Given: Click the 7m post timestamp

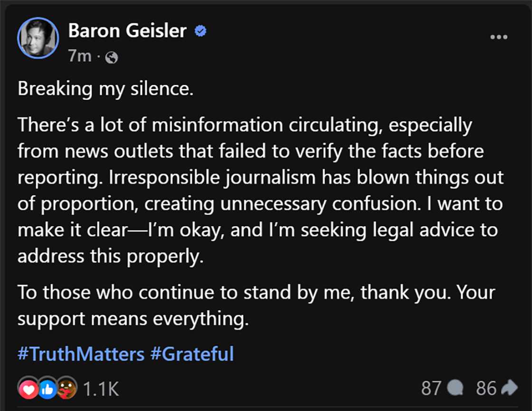Looking at the screenshot, I should click(79, 56).
